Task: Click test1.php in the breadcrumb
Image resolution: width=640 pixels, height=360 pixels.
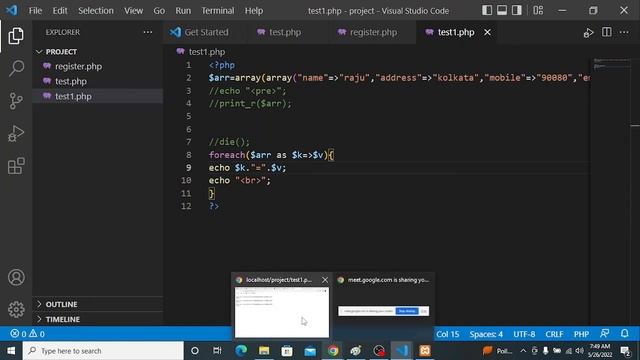Action: [207, 52]
